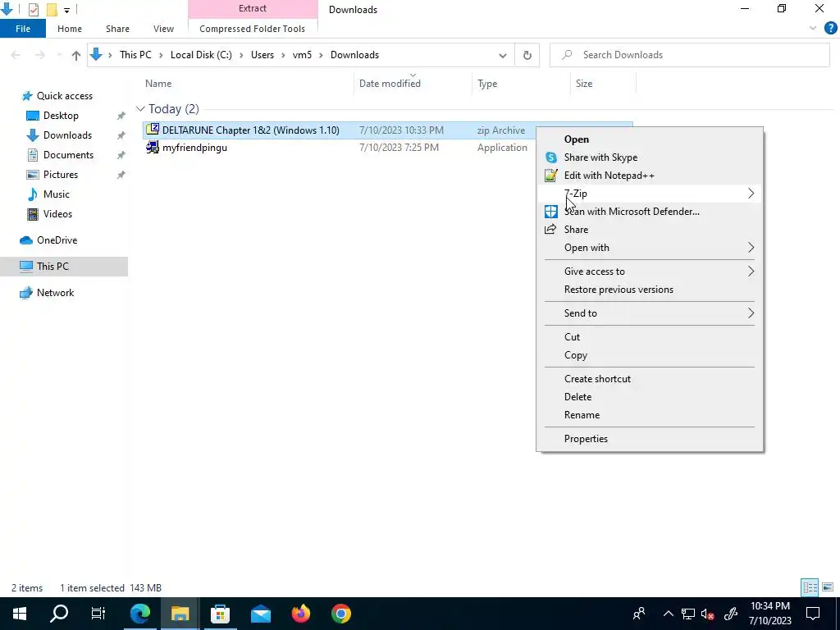The image size is (840, 630).
Task: Click the Properties quick access icon
Action: click(x=33, y=10)
